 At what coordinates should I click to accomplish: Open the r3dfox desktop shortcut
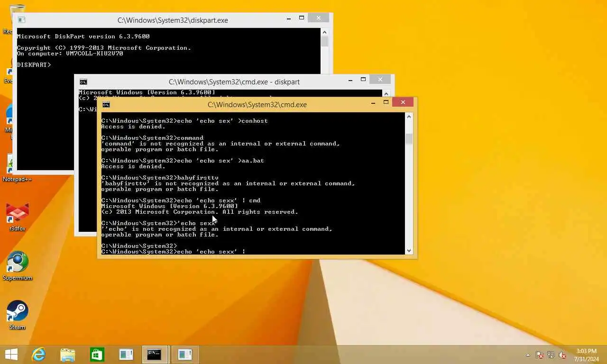[x=17, y=218]
